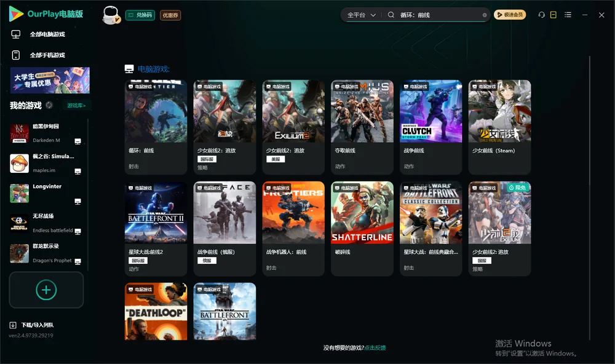
Task: Click the 兑换码 redeem code button
Action: [x=140, y=15]
